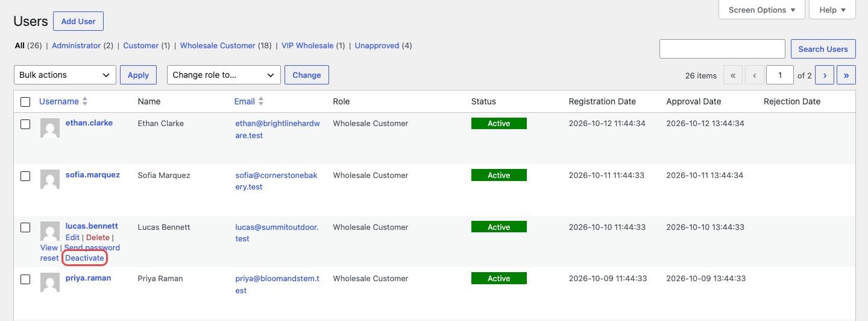Email priya@bloomandstem.test
Image resolution: width=868 pixels, height=321 pixels.
click(x=277, y=284)
